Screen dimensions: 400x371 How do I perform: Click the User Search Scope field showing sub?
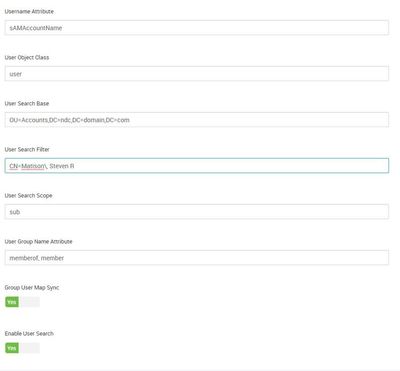tap(197, 212)
